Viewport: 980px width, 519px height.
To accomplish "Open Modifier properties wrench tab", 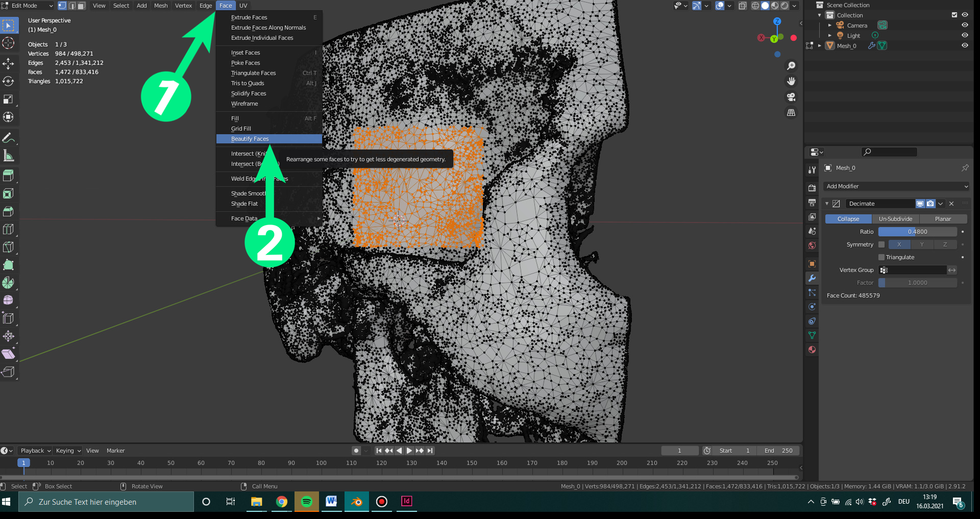I will point(812,278).
